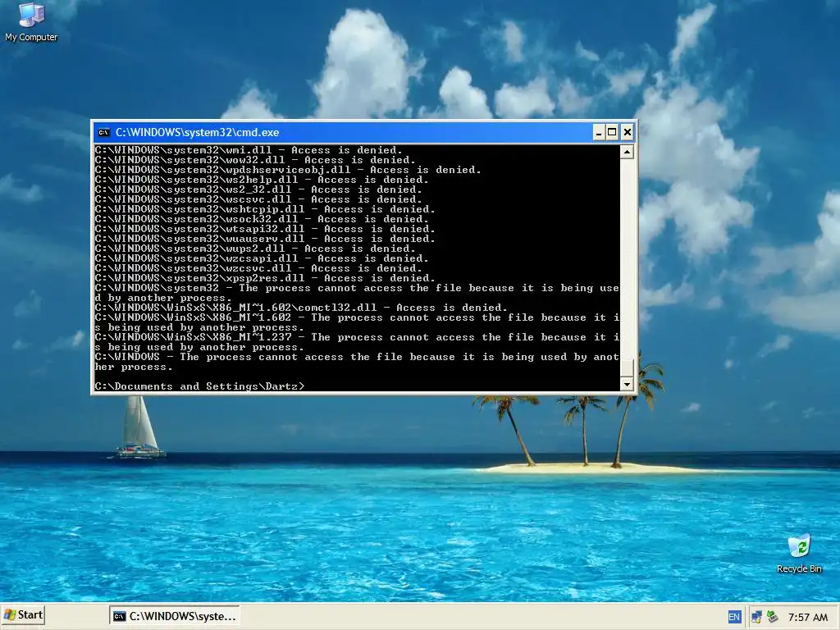Viewport: 840px width, 630px height.
Task: Click the Recycle Bin icon label
Action: point(799,568)
